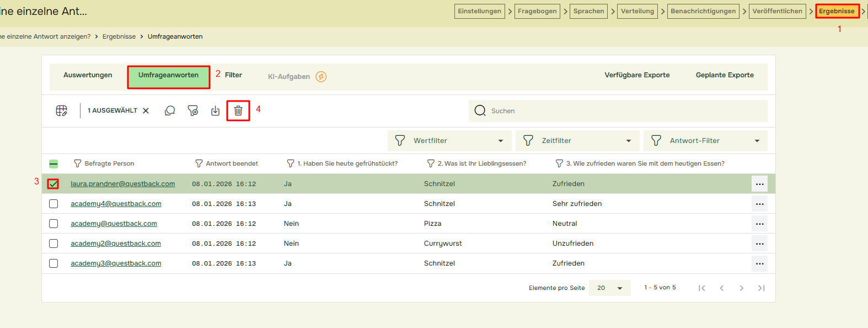Viewport: 868px width, 328px height.
Task: Expand the Wertfilter dropdown
Action: (x=449, y=141)
